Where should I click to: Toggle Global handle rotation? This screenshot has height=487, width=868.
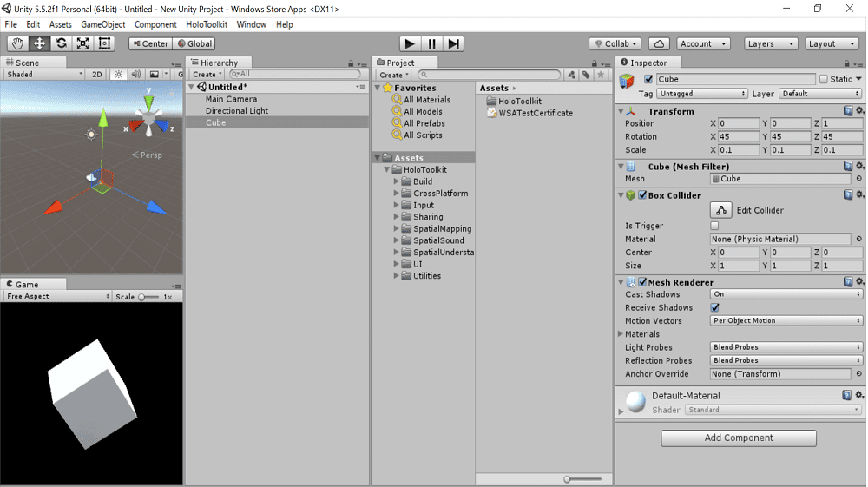point(194,43)
